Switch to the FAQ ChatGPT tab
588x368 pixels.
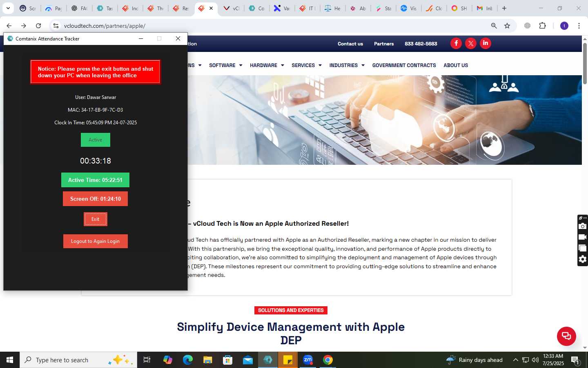click(x=79, y=8)
